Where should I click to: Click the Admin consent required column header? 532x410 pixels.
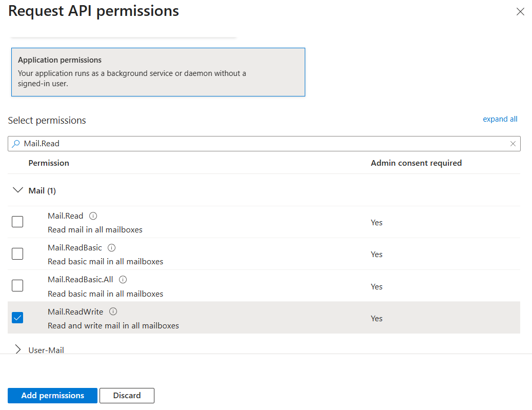point(416,163)
